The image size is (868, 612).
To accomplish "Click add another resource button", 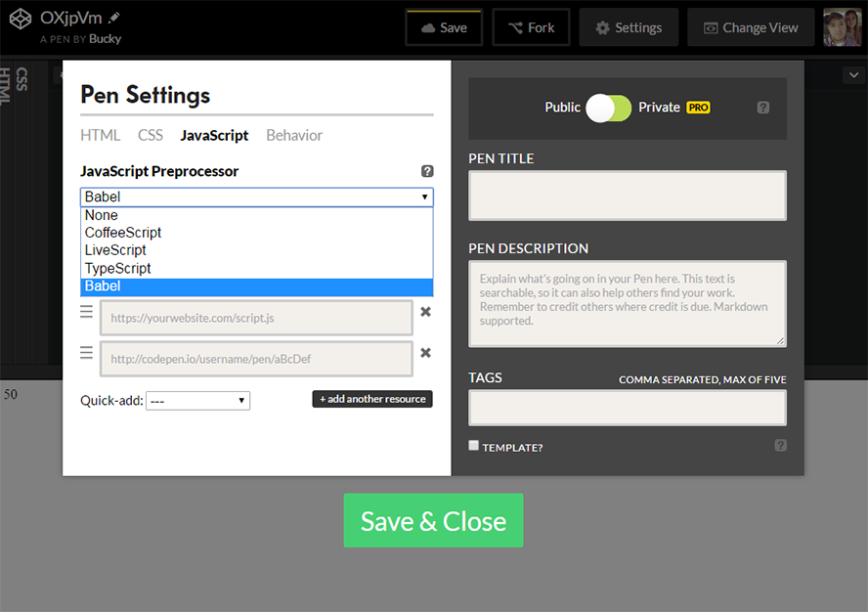I will point(372,399).
